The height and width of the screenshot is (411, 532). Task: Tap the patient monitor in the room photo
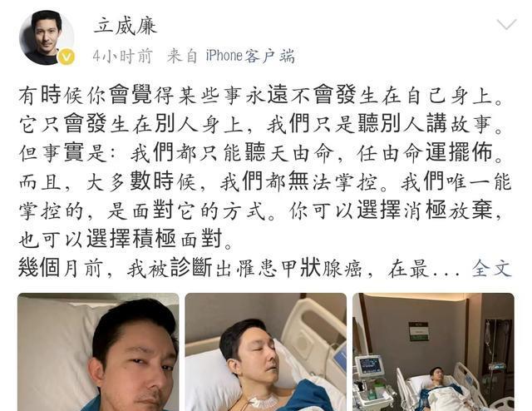(372, 367)
